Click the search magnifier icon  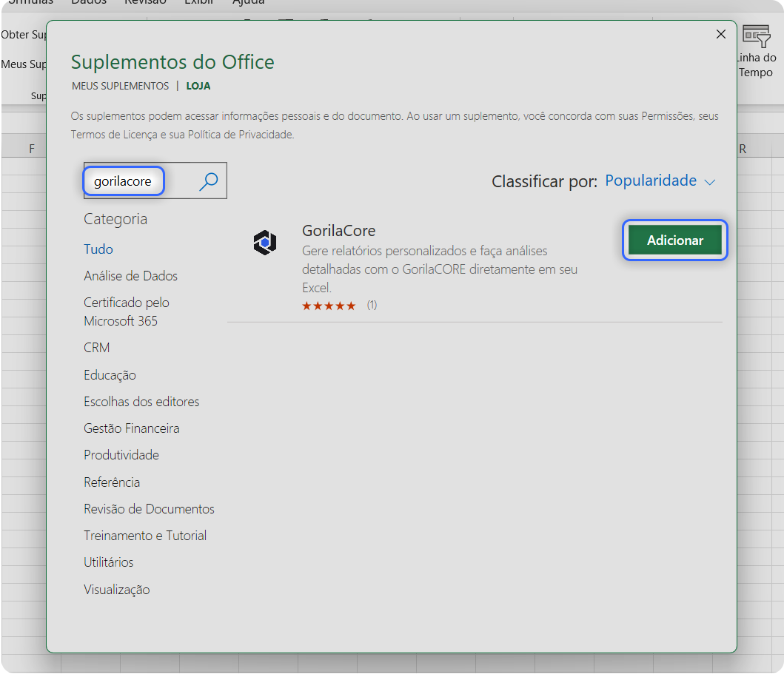point(209,181)
